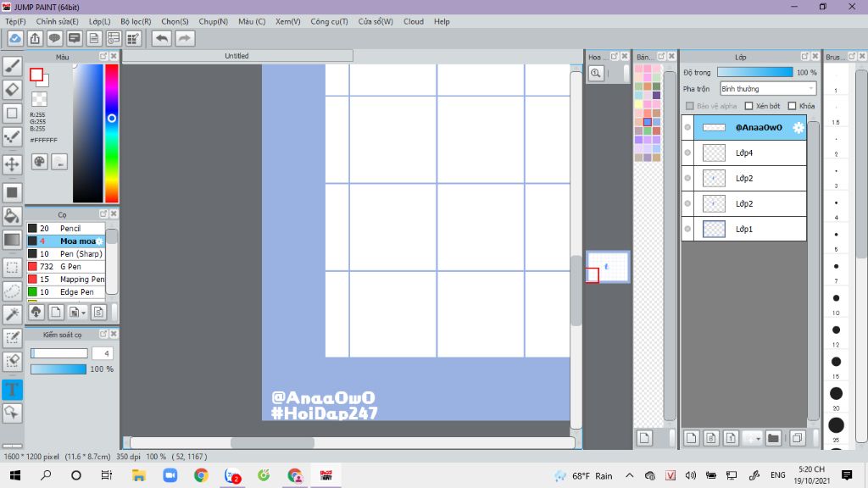
Task: Toggle the Khóa checkbox
Action: (793, 106)
